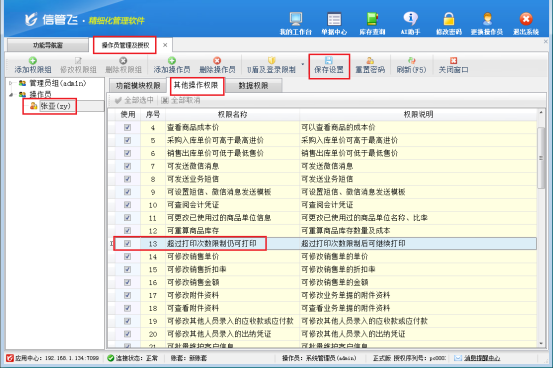Select 可修改附件资料 row name

click(193, 295)
